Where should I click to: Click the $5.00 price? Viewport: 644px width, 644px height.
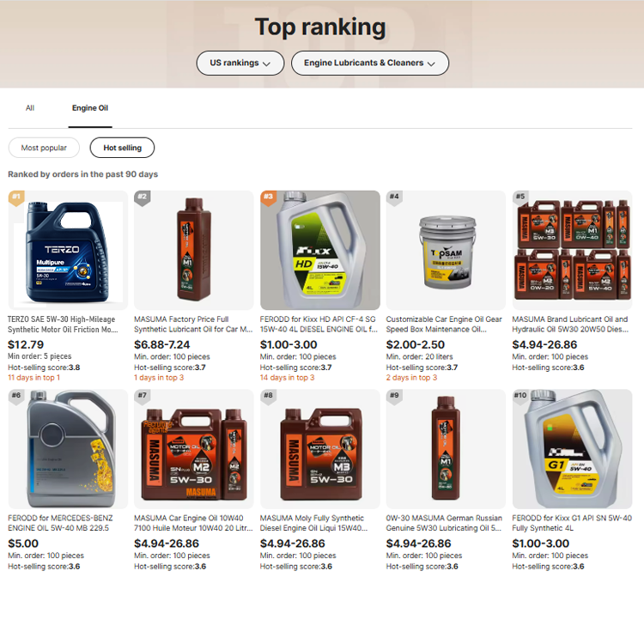[23, 544]
